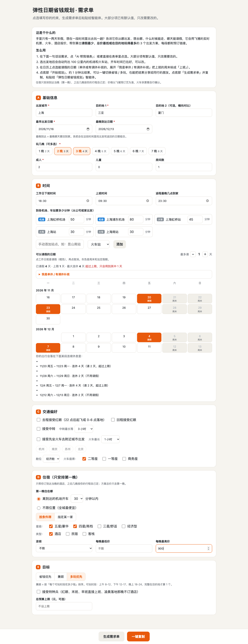This screenshot has height=644, width=248.
Task: Open drive minutes dropdown showing 30
Action: pos(77,499)
